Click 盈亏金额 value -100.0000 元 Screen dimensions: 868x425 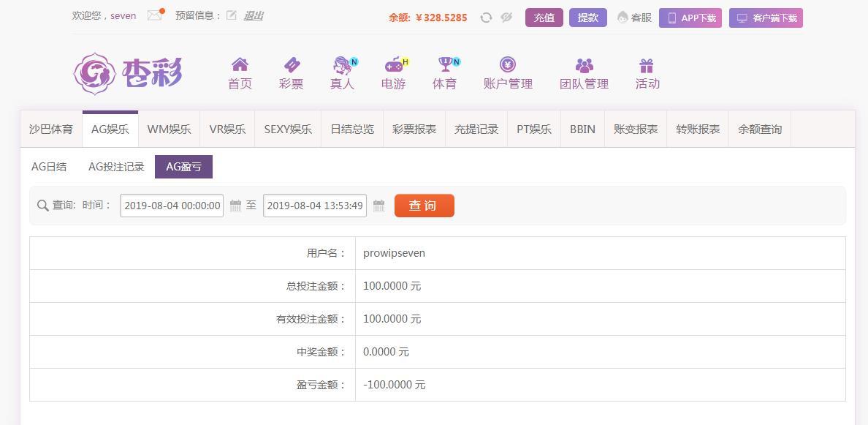pyautogui.click(x=394, y=385)
